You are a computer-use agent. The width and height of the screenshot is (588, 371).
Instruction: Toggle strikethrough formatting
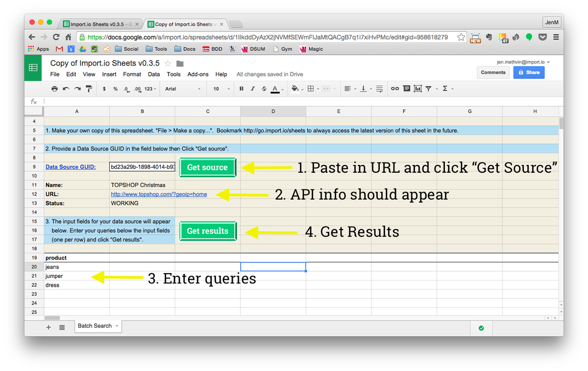point(264,89)
